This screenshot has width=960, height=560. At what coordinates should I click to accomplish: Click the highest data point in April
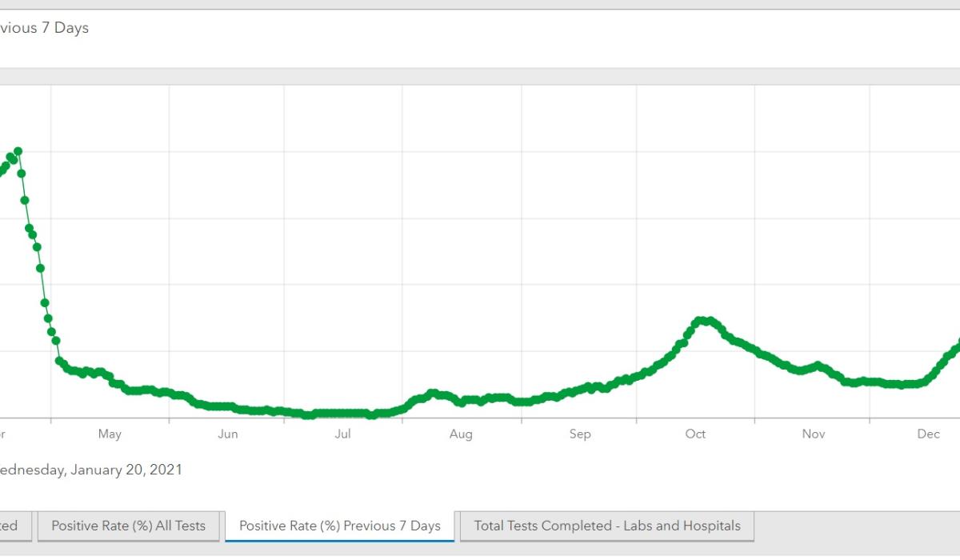18,151
